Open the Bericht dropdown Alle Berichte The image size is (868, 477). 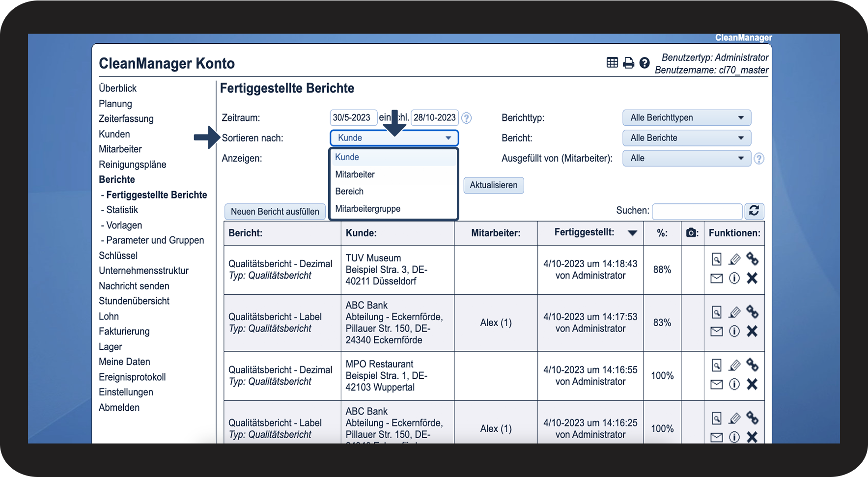tap(687, 138)
